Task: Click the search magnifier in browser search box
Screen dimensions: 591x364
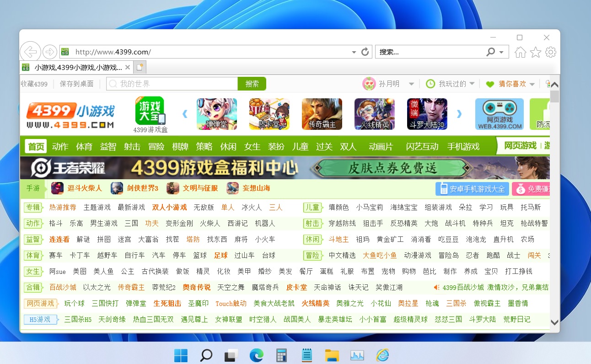Action: pyautogui.click(x=490, y=52)
